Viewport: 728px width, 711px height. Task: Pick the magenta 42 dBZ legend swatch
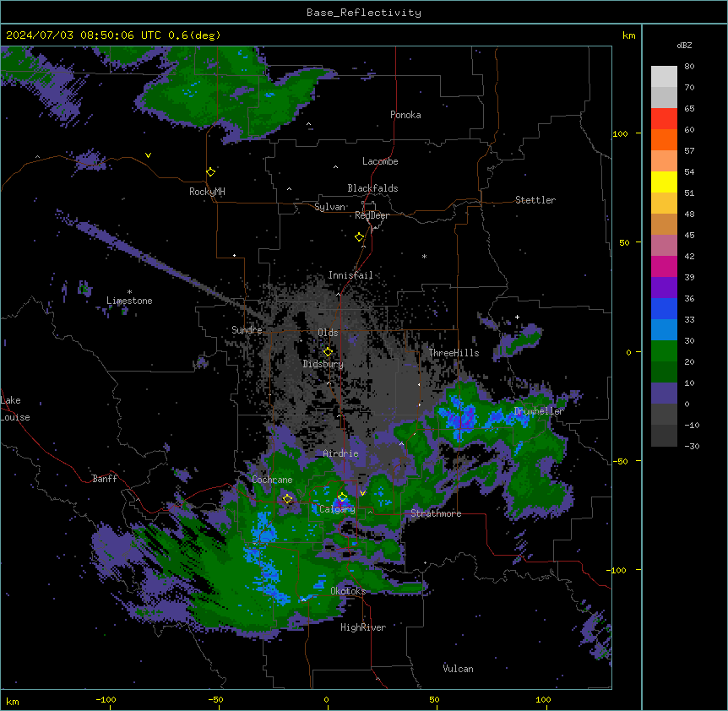[x=664, y=266]
